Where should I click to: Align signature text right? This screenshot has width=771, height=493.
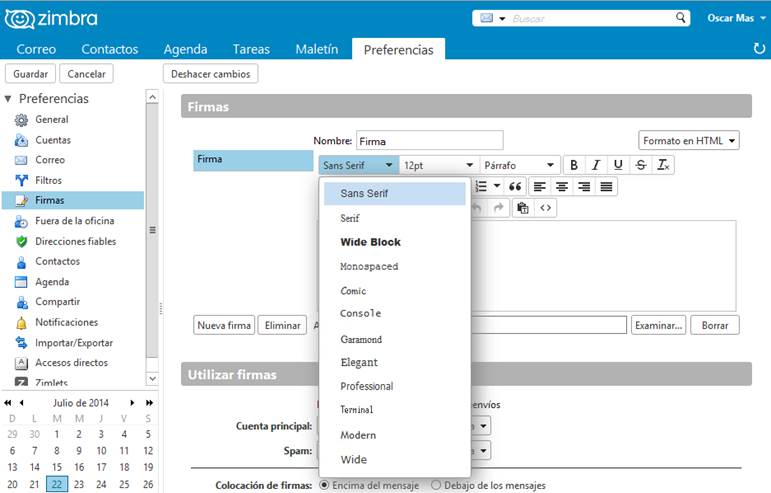click(x=584, y=186)
